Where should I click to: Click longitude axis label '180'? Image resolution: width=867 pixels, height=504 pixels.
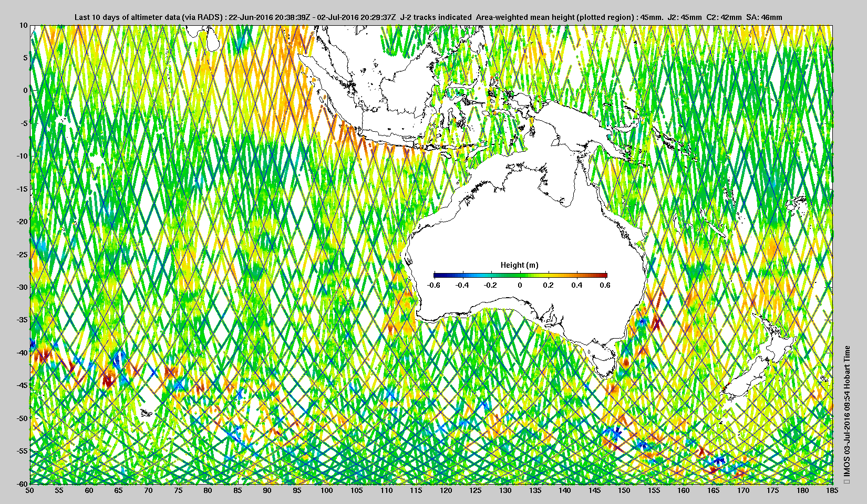click(x=803, y=490)
